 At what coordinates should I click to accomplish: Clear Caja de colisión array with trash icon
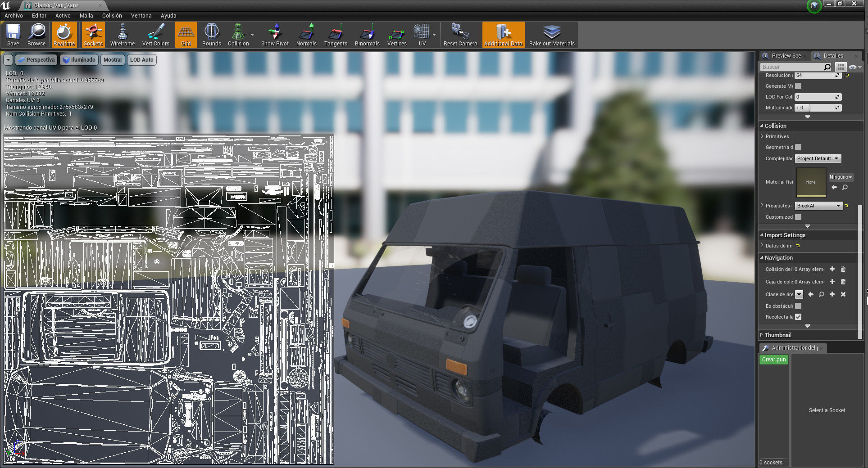[x=843, y=282]
